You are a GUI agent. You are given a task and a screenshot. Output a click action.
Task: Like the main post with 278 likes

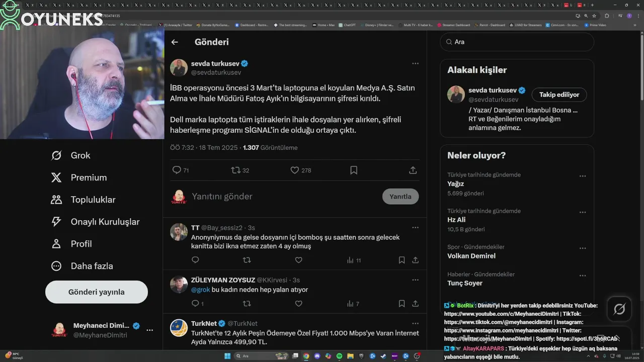[295, 170]
